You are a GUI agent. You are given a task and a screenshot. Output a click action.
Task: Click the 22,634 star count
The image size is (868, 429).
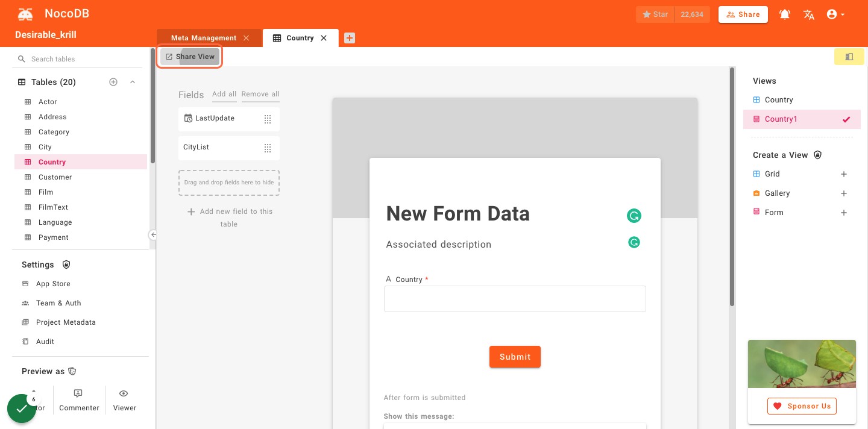pos(692,14)
